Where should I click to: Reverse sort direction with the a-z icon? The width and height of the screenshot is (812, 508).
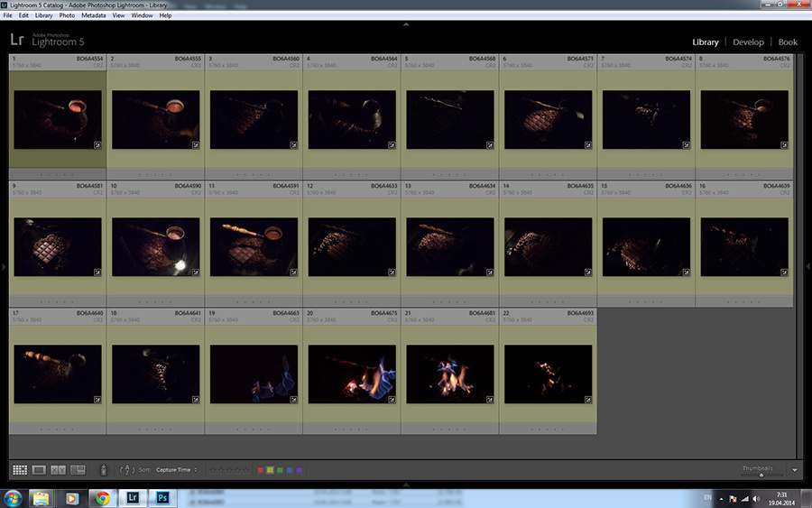[x=126, y=470]
